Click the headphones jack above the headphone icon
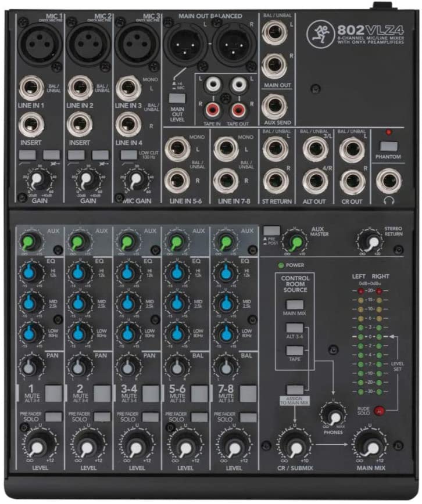The width and height of the screenshot is (422, 504). point(388,181)
